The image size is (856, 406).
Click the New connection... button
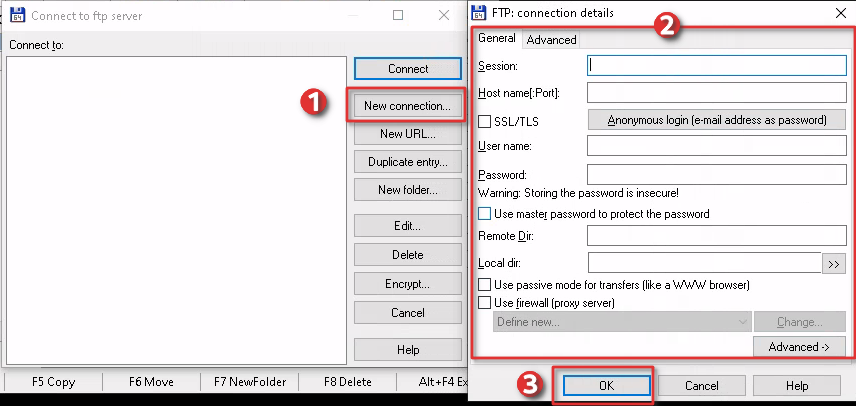(407, 105)
